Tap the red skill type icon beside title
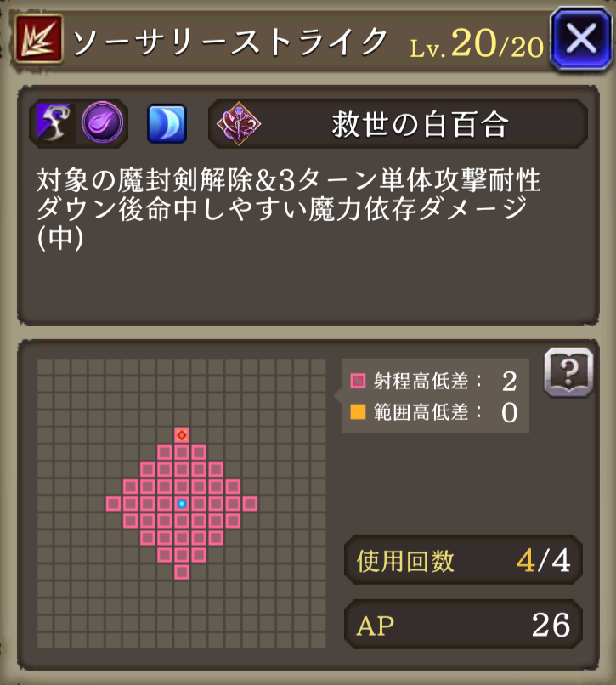 point(39,39)
